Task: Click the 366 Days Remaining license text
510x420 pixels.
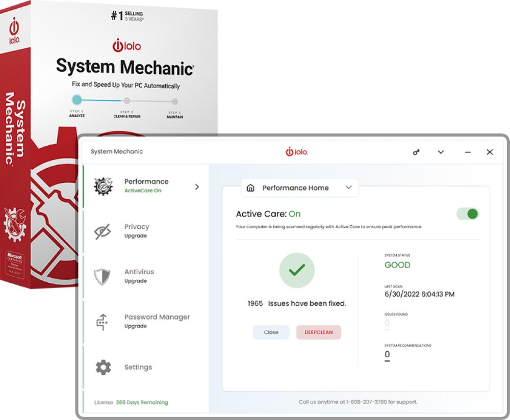Action: [x=141, y=402]
